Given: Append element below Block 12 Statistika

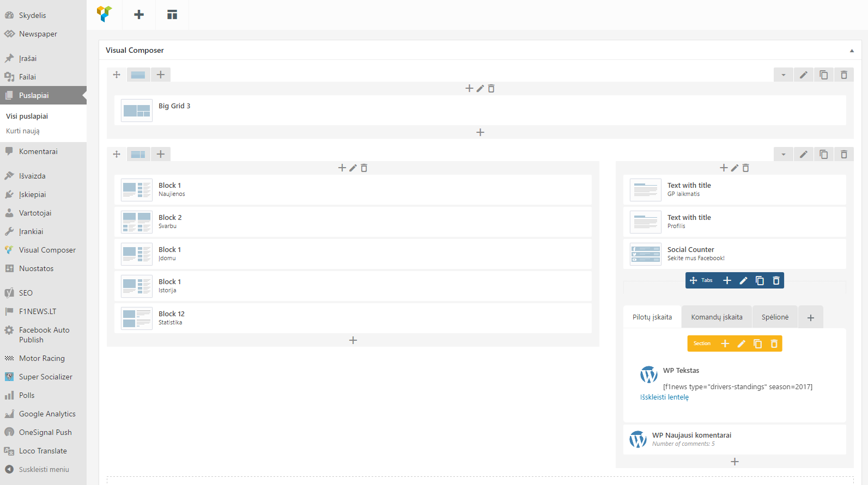Looking at the screenshot, I should 353,340.
